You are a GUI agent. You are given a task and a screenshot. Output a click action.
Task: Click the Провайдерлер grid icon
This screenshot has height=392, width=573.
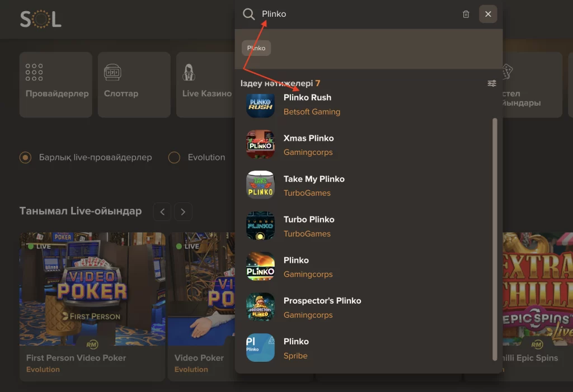tap(34, 72)
